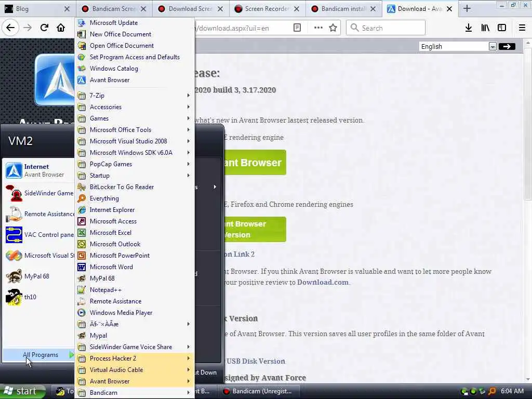The width and height of the screenshot is (532, 399).
Task: Expand the 7-Zip program folder
Action: click(x=135, y=96)
